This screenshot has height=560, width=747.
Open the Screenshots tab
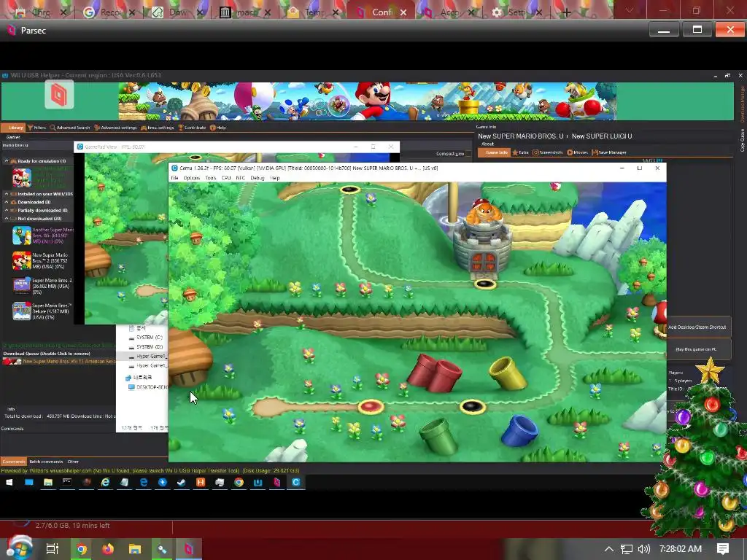[548, 152]
